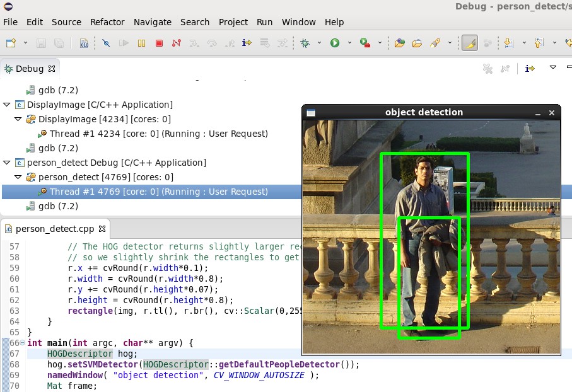The image size is (572, 392).
Task: Open the dropdown arrow next to the Run button
Action: pos(349,43)
